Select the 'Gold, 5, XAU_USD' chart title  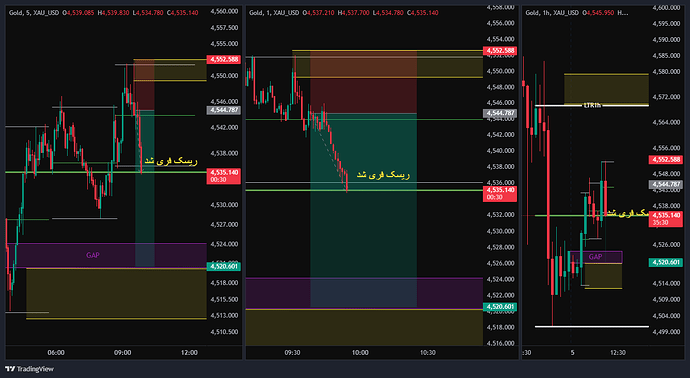[x=34, y=13]
